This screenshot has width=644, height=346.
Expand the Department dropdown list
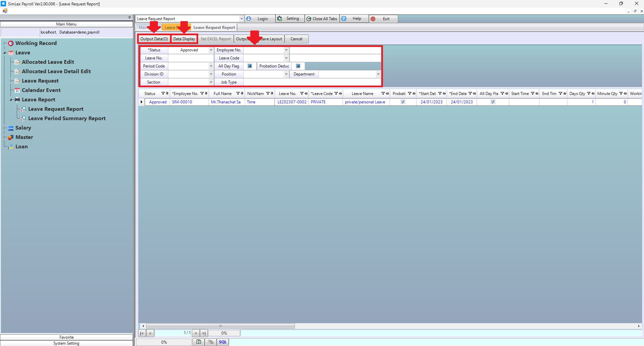[378, 74]
